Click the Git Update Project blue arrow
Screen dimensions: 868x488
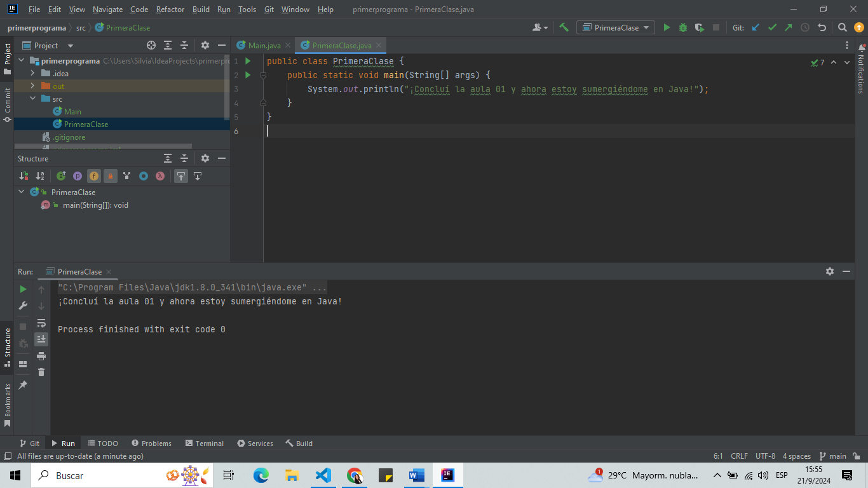point(756,27)
